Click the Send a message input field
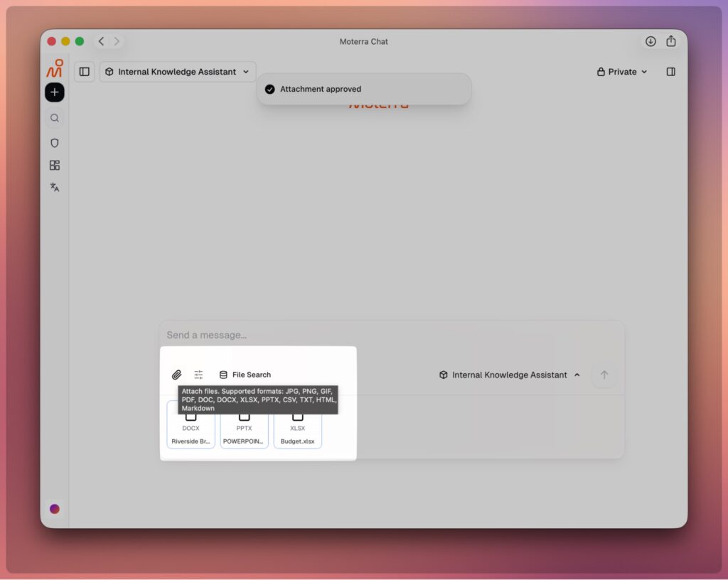 coord(391,335)
